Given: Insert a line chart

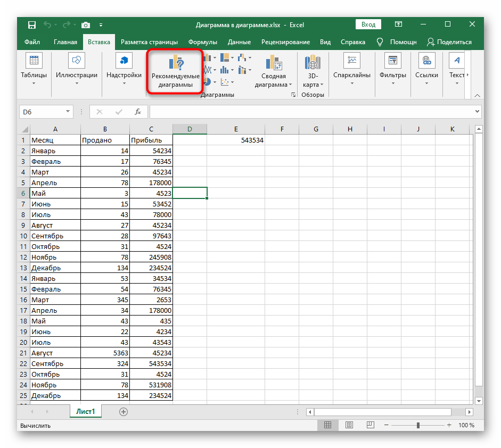Looking at the screenshot, I should coord(210,70).
